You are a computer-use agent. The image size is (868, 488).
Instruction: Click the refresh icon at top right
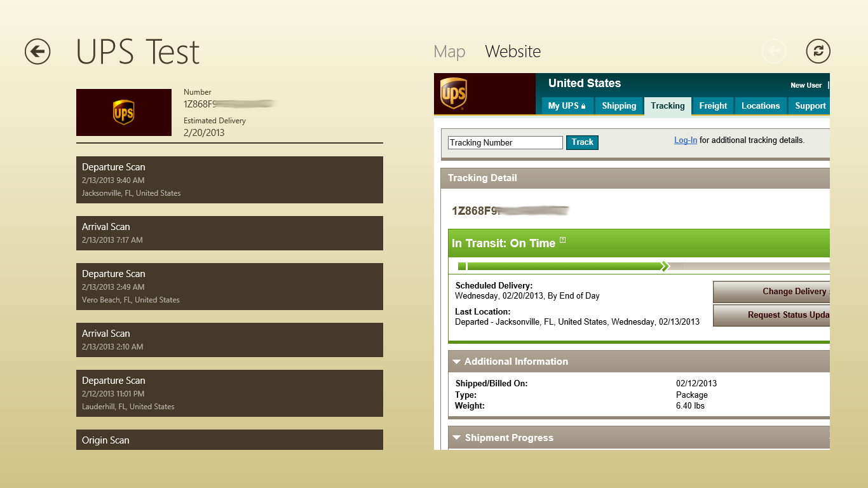[818, 51]
